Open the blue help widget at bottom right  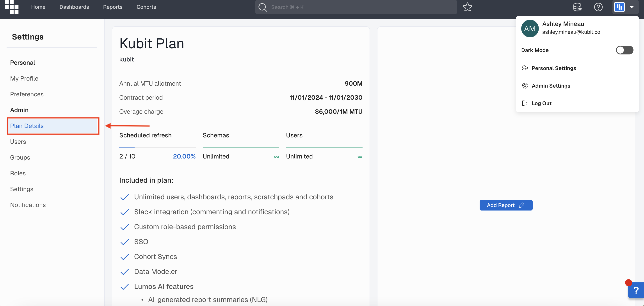coord(636,290)
